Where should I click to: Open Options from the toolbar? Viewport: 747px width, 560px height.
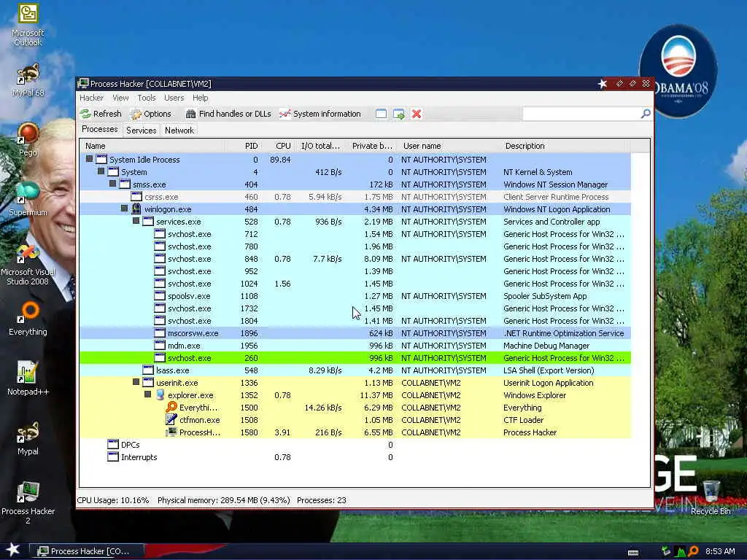point(150,114)
